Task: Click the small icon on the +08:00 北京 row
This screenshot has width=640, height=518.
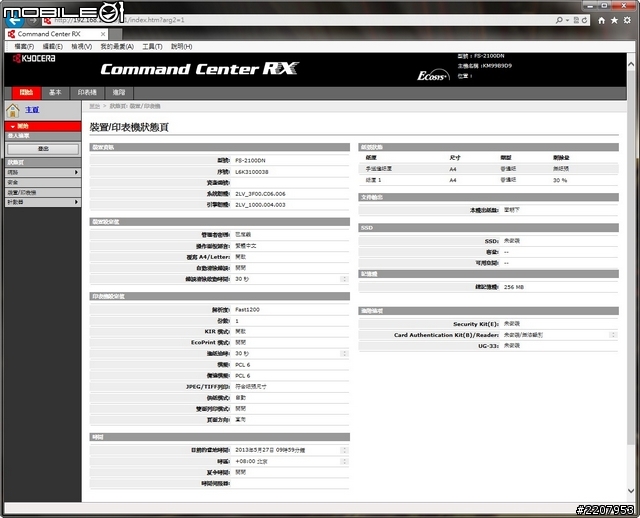Action: pyautogui.click(x=344, y=461)
